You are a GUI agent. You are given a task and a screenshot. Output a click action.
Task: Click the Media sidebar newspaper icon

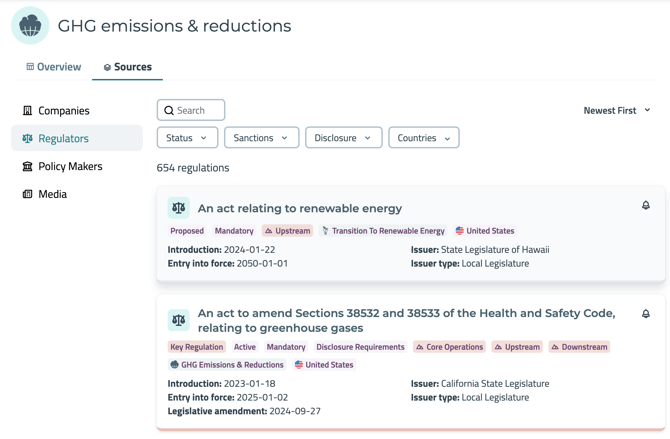(x=27, y=194)
